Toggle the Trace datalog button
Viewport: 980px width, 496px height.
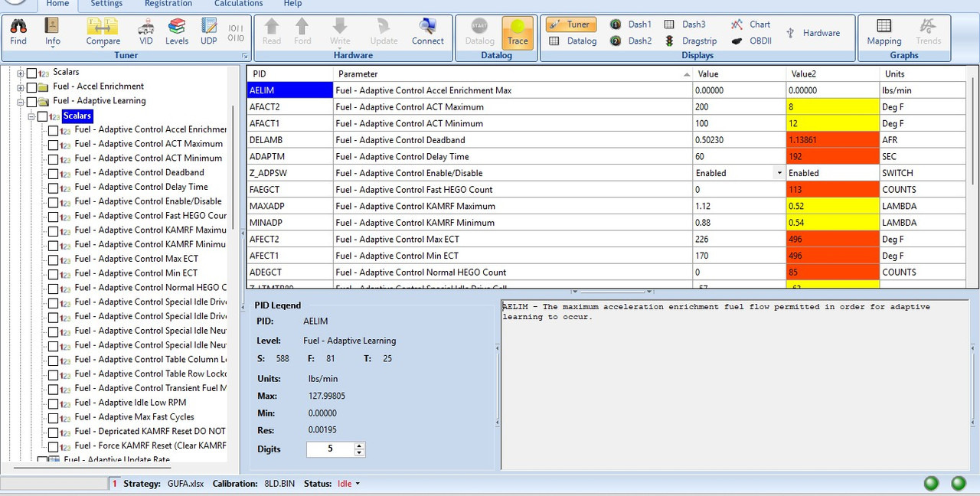(518, 31)
